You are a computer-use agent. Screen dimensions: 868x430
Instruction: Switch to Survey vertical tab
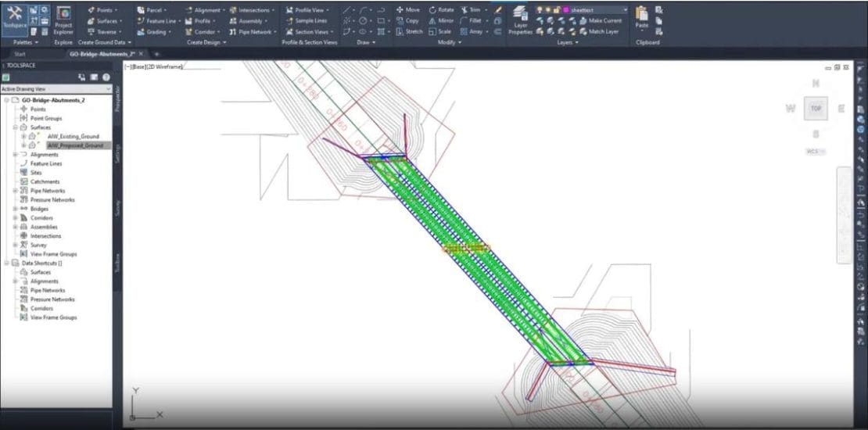point(117,208)
